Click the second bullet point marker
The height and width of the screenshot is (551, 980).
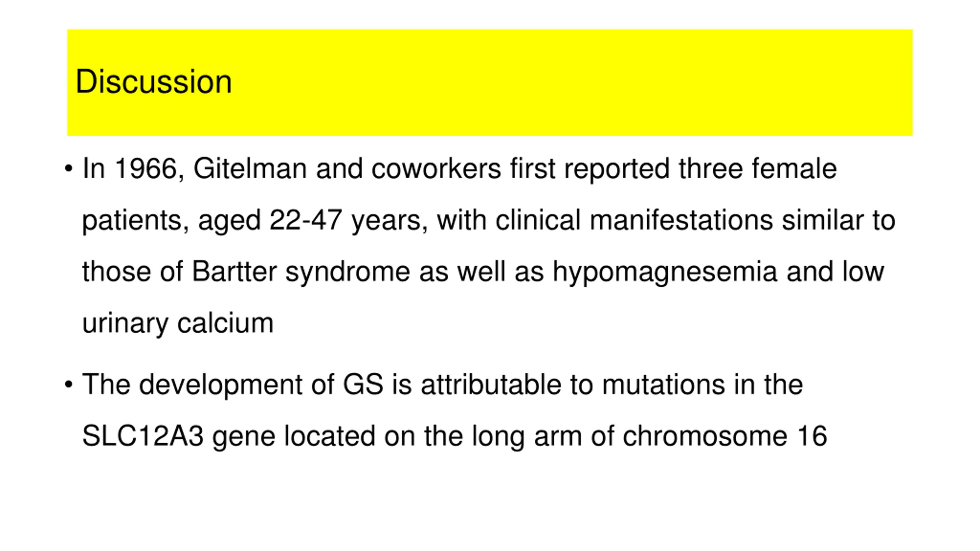click(69, 384)
